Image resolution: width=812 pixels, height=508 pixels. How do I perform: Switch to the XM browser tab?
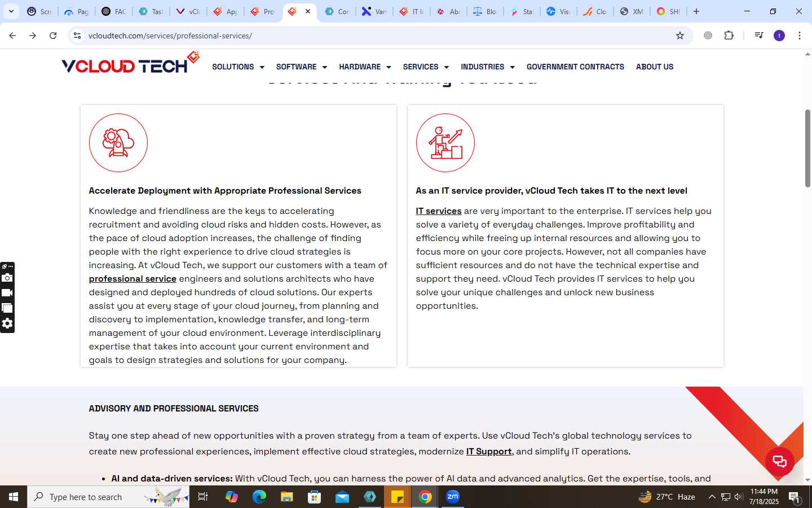coord(632,11)
